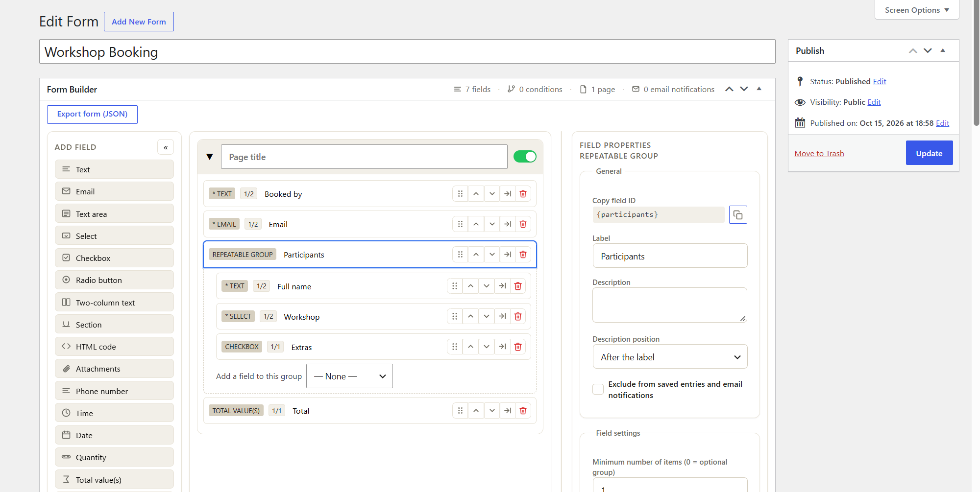The width and height of the screenshot is (980, 492).
Task: Move the Extras checkbox field down
Action: point(487,347)
